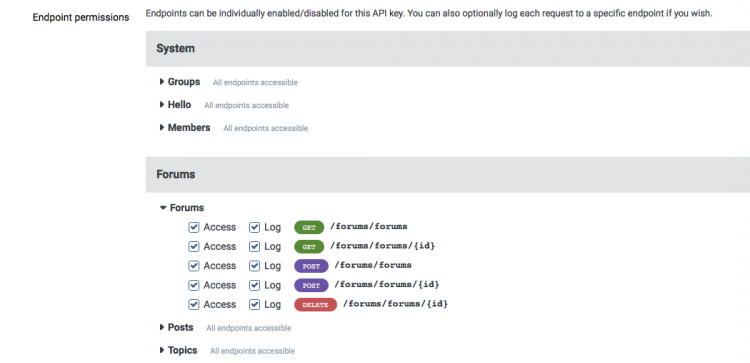The height and width of the screenshot is (363, 750).
Task: Toggle Log for GET /forums/forums/{id}
Action: click(x=254, y=246)
